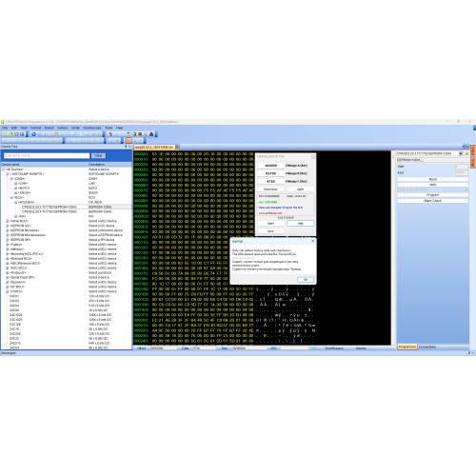Open the File menu
This screenshot has width=476, height=476.
click(5, 128)
